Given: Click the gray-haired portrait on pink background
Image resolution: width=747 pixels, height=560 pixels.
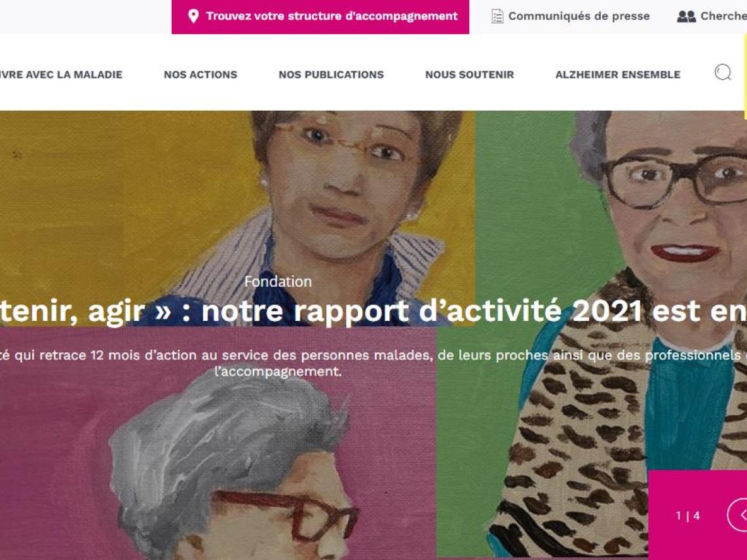Looking at the screenshot, I should 218,443.
